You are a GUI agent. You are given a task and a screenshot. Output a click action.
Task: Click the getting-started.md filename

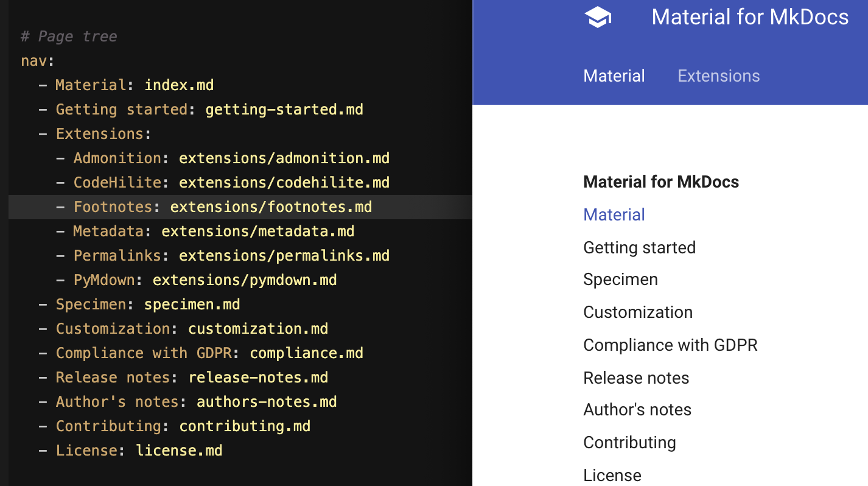[x=284, y=109]
